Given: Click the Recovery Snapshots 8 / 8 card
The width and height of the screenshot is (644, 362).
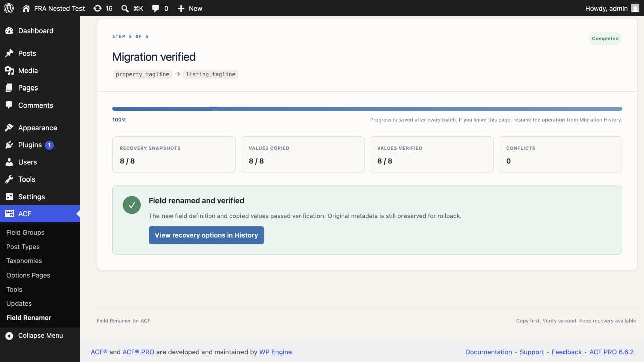Looking at the screenshot, I should point(174,155).
